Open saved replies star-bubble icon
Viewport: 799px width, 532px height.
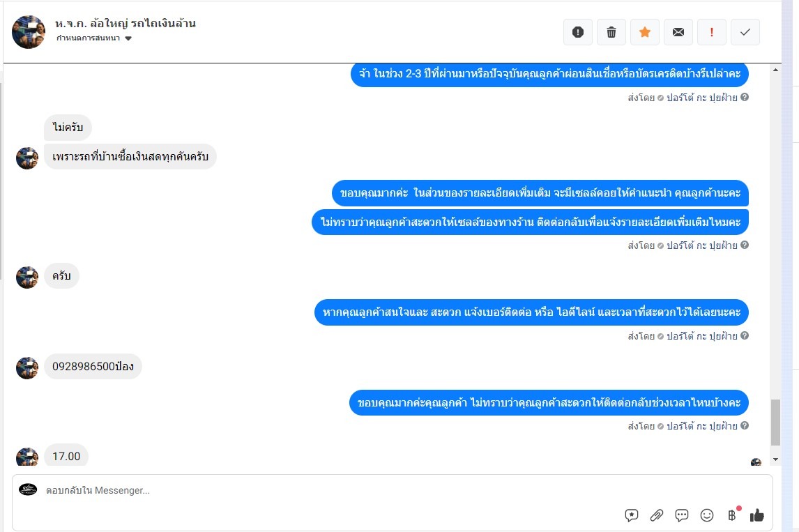(632, 515)
